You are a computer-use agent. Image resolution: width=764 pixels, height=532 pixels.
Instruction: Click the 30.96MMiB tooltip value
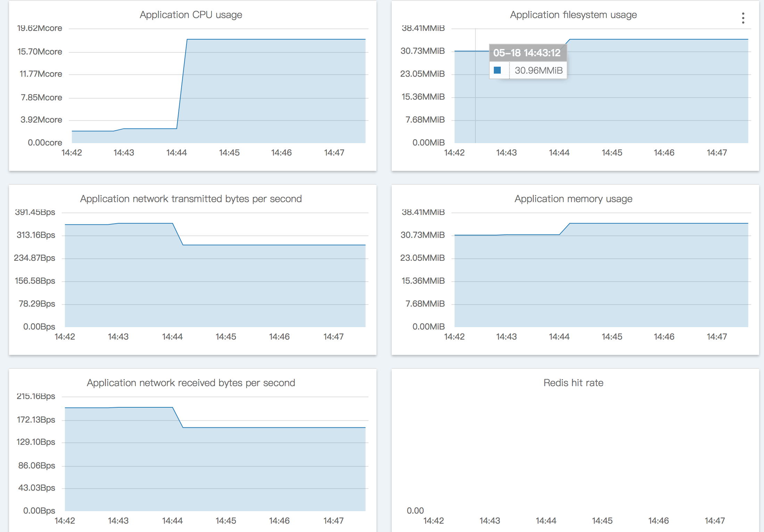[539, 70]
